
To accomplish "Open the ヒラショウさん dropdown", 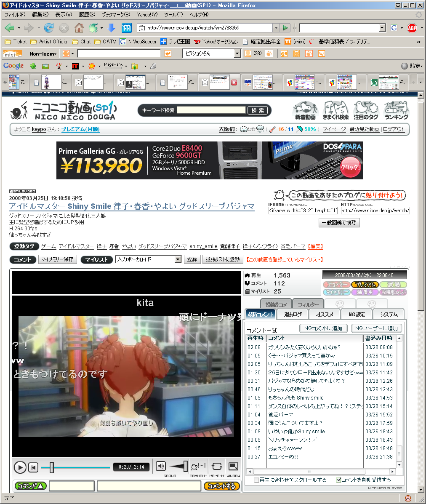I will (x=237, y=53).
